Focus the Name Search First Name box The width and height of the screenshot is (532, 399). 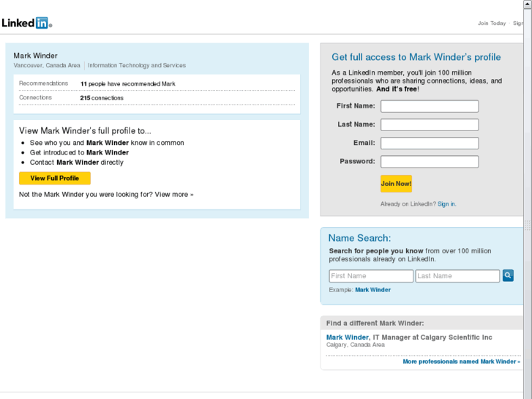coord(371,276)
